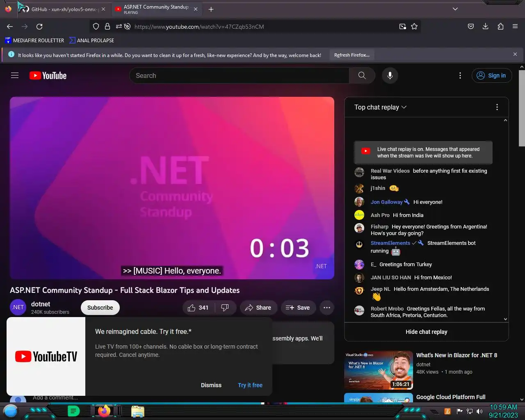Dislike the video with thumbs down

coord(225,308)
